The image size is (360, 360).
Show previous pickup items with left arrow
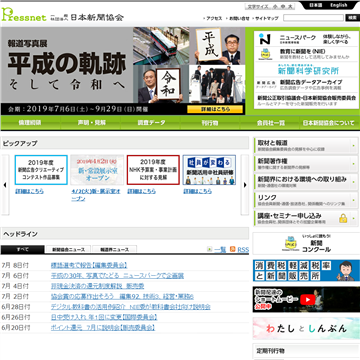point(5,185)
